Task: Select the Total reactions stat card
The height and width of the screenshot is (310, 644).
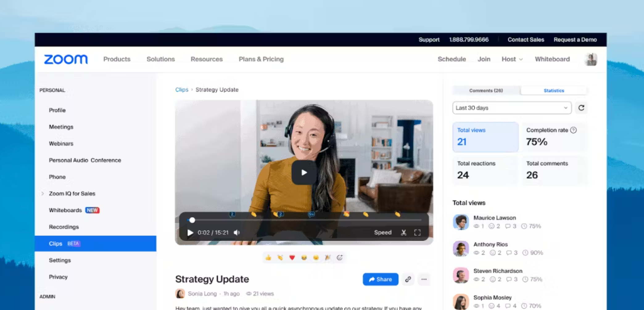Action: [485, 170]
